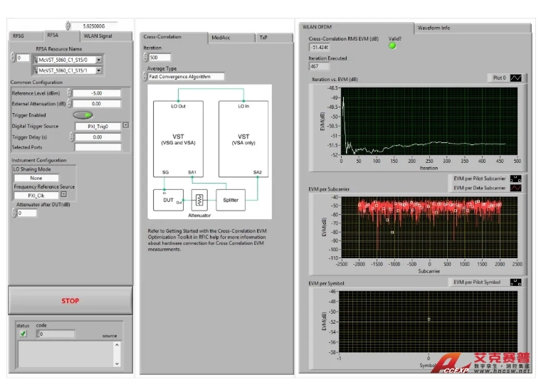
Task: Click the Iteration count stepper arrows
Action: pyautogui.click(x=146, y=57)
